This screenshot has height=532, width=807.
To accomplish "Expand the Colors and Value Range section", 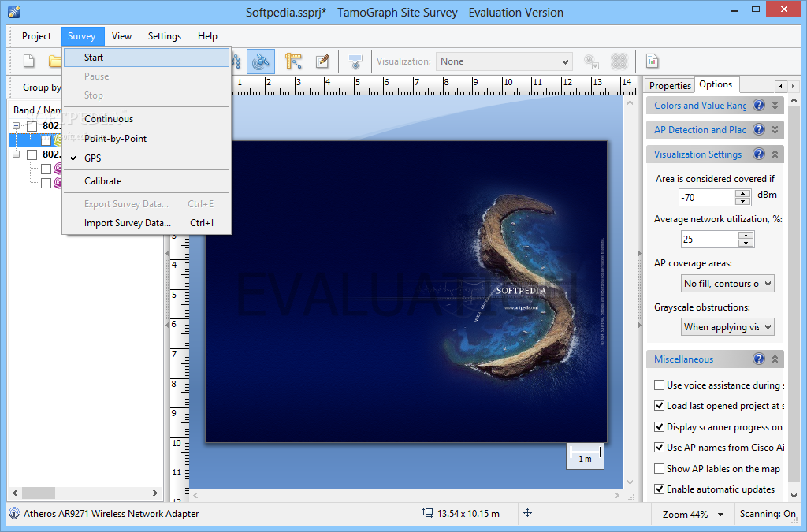I will (775, 105).
